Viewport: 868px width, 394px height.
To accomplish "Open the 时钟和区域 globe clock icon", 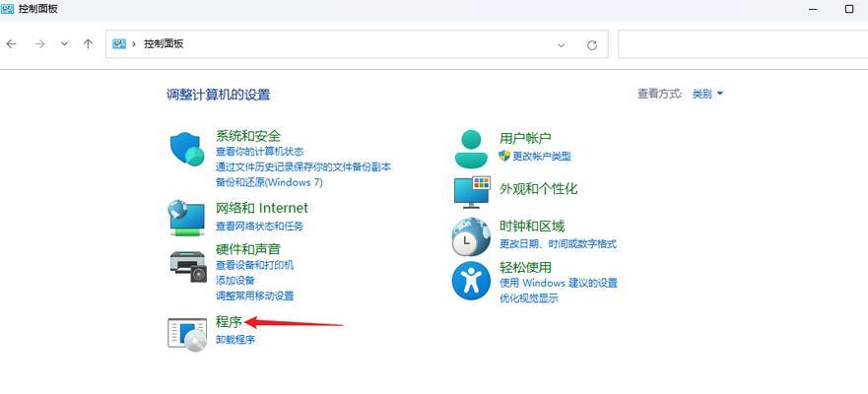I will 471,236.
